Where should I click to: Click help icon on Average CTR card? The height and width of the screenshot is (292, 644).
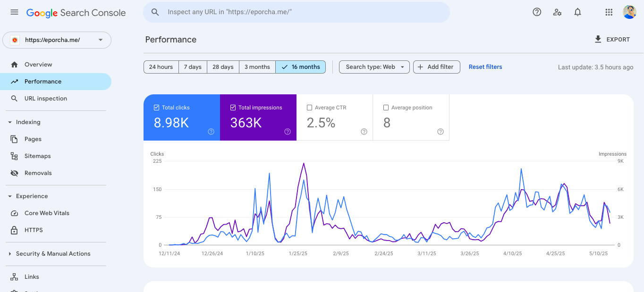pyautogui.click(x=364, y=132)
